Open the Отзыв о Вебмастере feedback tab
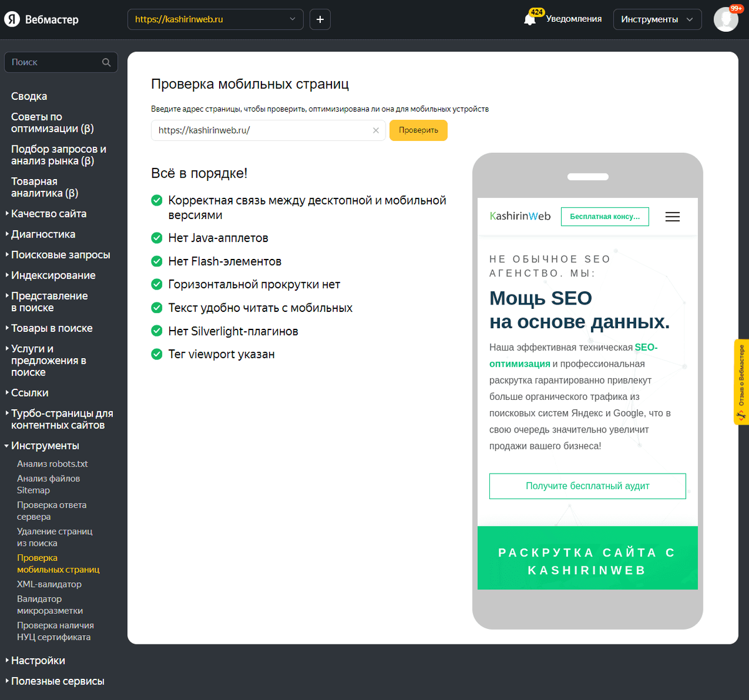749x700 pixels. (742, 382)
